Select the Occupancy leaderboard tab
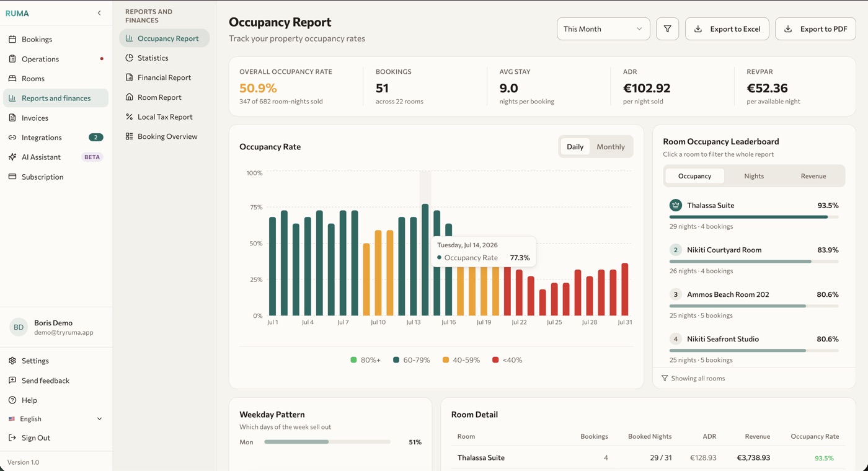 coord(694,176)
